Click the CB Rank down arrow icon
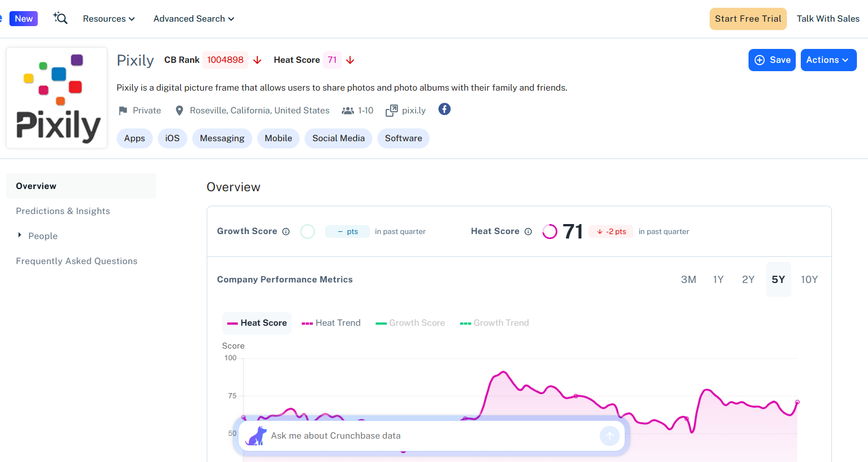 pyautogui.click(x=257, y=60)
